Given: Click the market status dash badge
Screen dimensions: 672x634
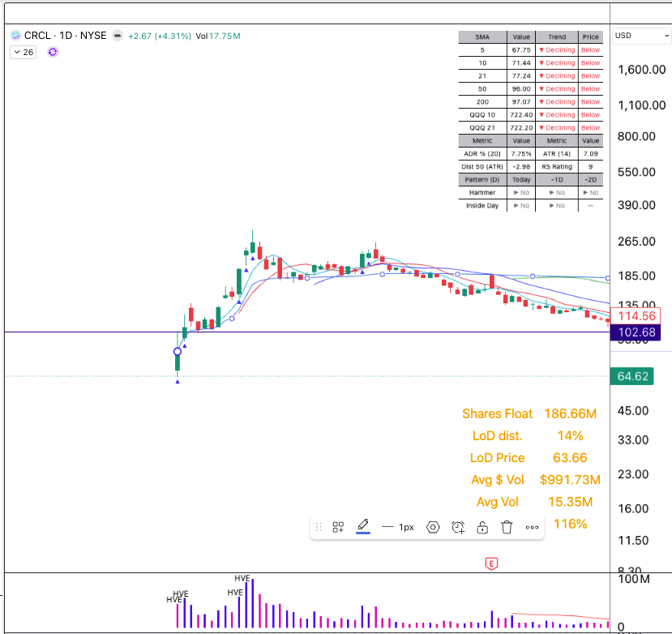Looking at the screenshot, I should [117, 35].
